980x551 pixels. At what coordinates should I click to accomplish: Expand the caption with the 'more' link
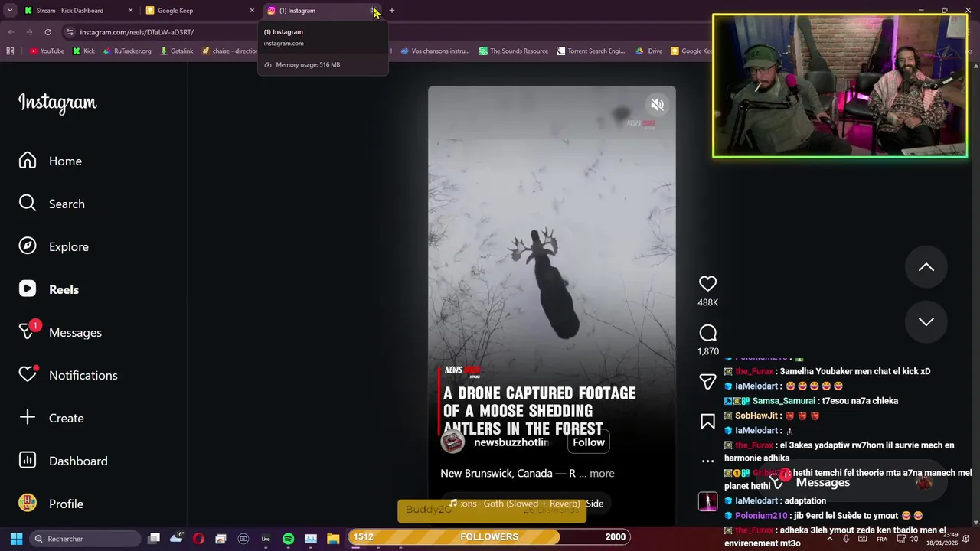(x=602, y=474)
